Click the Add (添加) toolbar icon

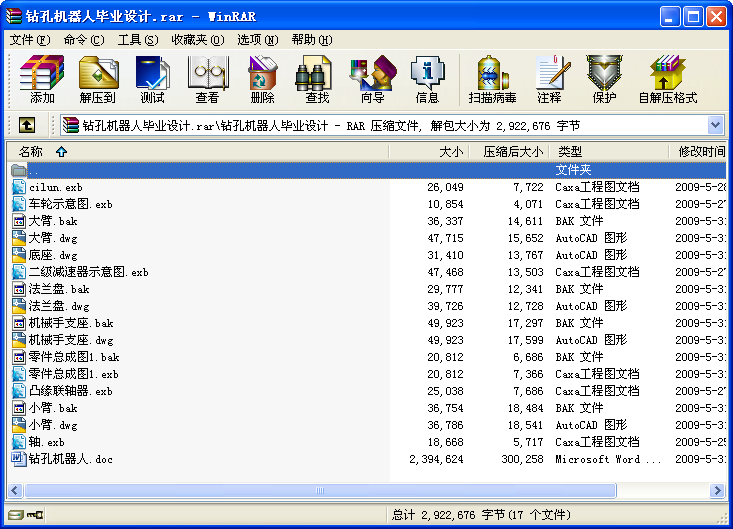pyautogui.click(x=42, y=79)
